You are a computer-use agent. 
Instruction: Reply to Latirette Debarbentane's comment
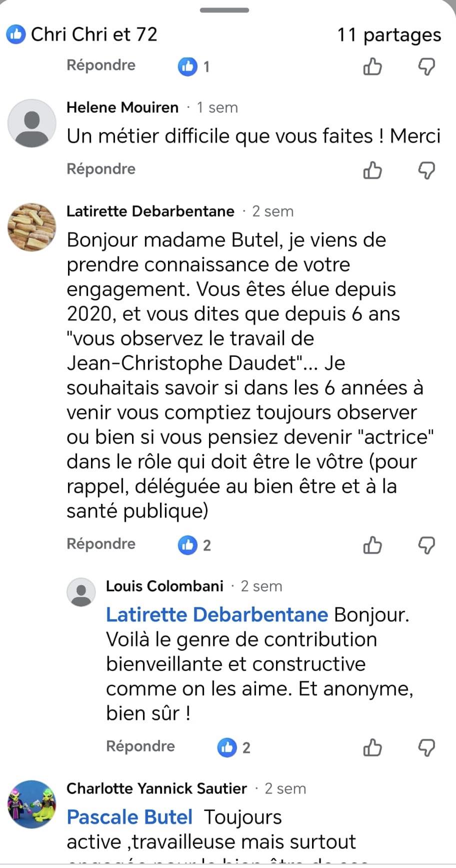pos(101,544)
